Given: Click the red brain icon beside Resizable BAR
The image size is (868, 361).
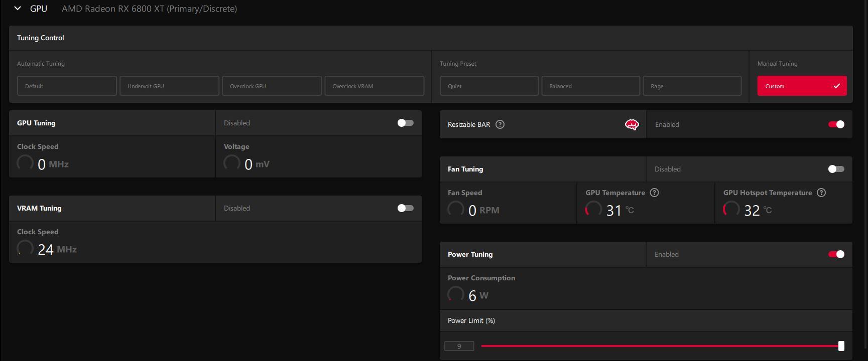Looking at the screenshot, I should (x=632, y=125).
